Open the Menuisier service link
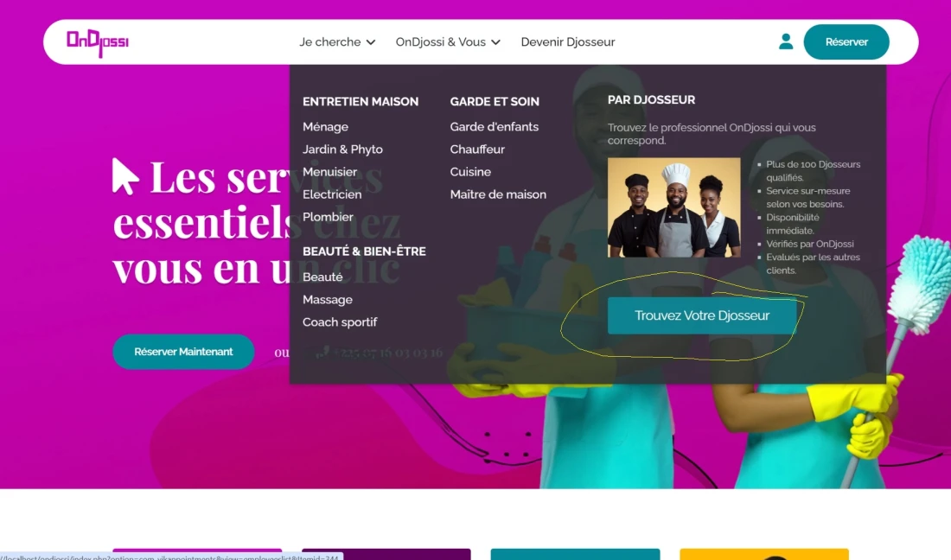 click(x=329, y=172)
